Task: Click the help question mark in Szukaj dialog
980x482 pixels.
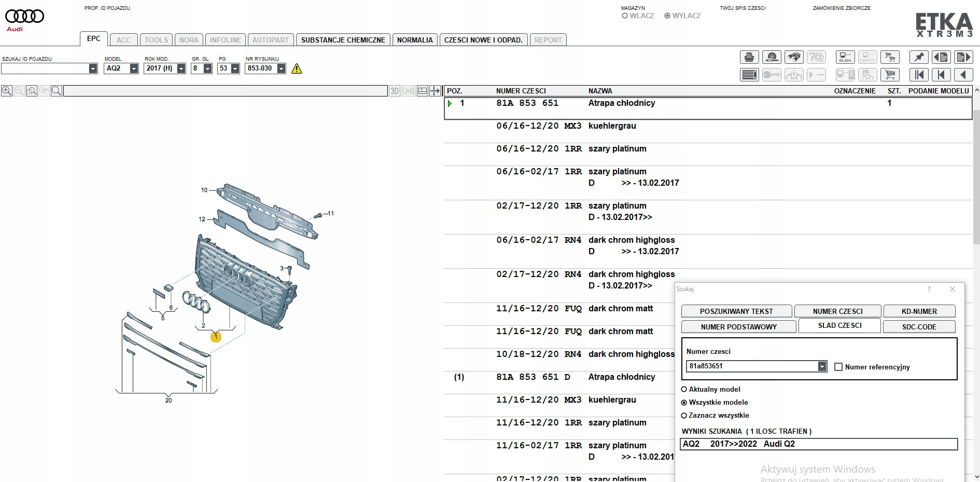Action: pos(929,289)
